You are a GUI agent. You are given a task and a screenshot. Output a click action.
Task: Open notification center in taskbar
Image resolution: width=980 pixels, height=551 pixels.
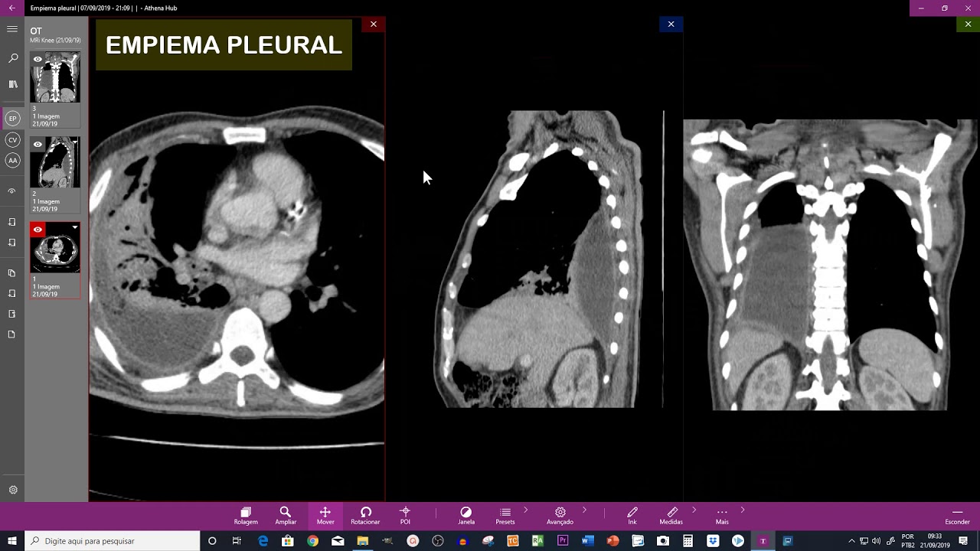[964, 541]
